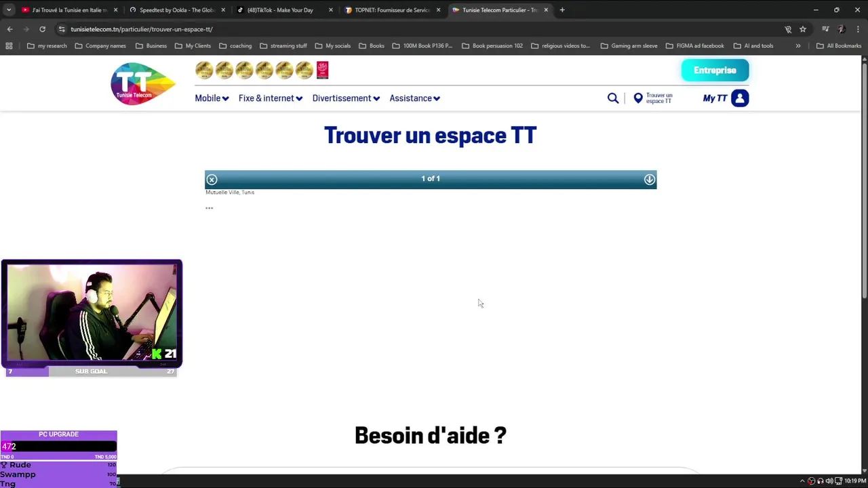Open tab search dropdown arrow
The width and height of the screenshot is (868, 488).
8,10
